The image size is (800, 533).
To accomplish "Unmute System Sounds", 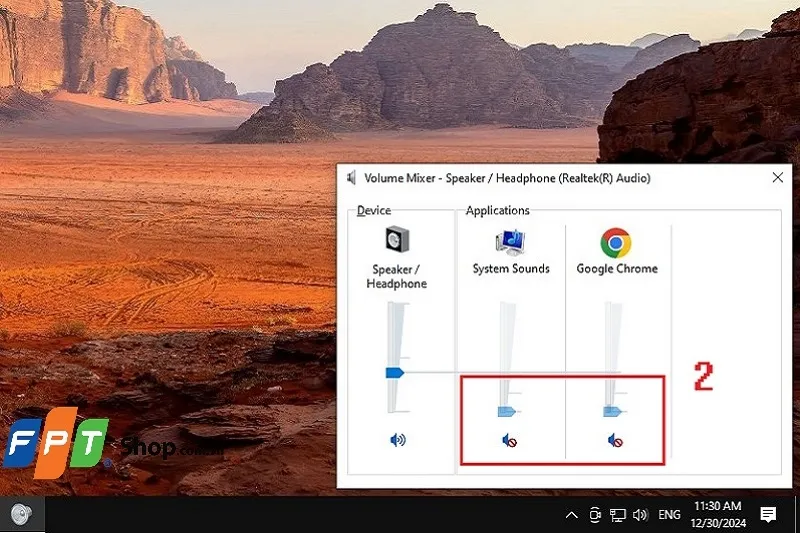I will click(511, 440).
